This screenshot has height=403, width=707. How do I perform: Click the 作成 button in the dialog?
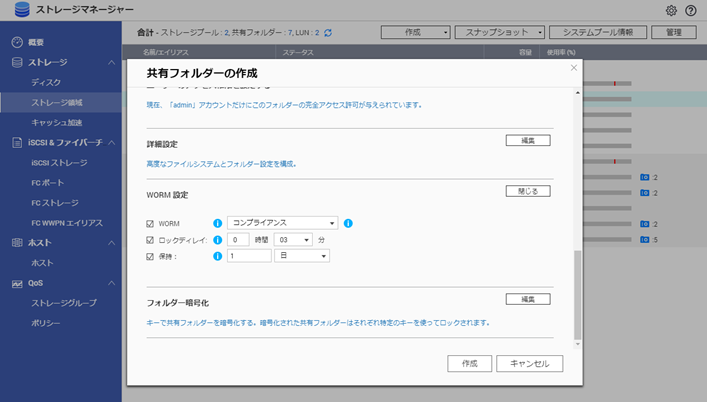469,364
